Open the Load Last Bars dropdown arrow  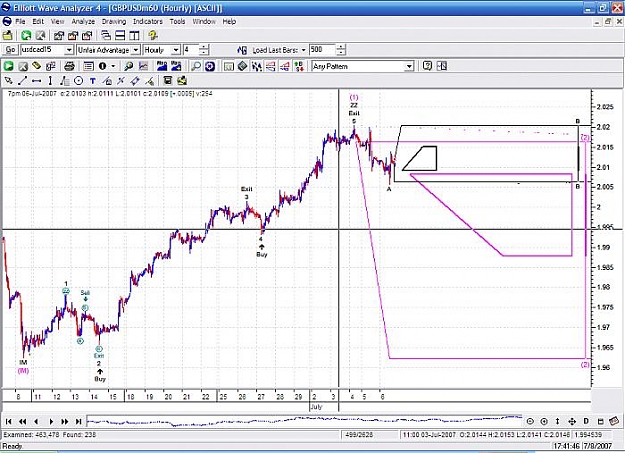click(303, 50)
